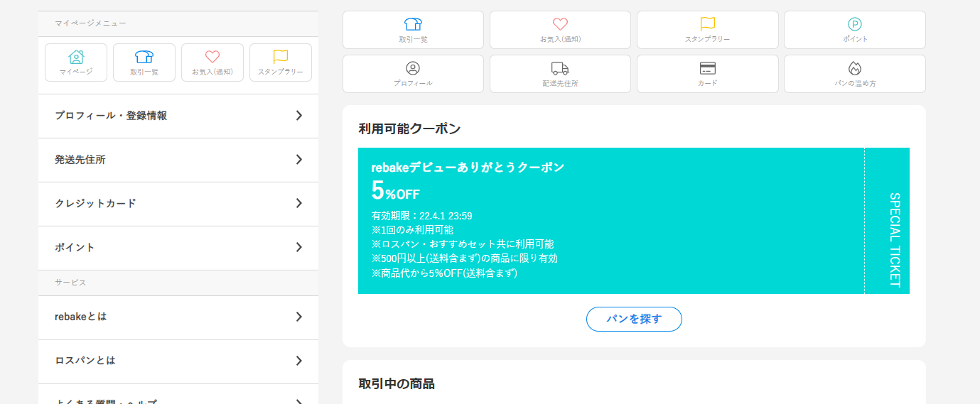Click パンを探す button
The width and height of the screenshot is (980, 404).
634,319
